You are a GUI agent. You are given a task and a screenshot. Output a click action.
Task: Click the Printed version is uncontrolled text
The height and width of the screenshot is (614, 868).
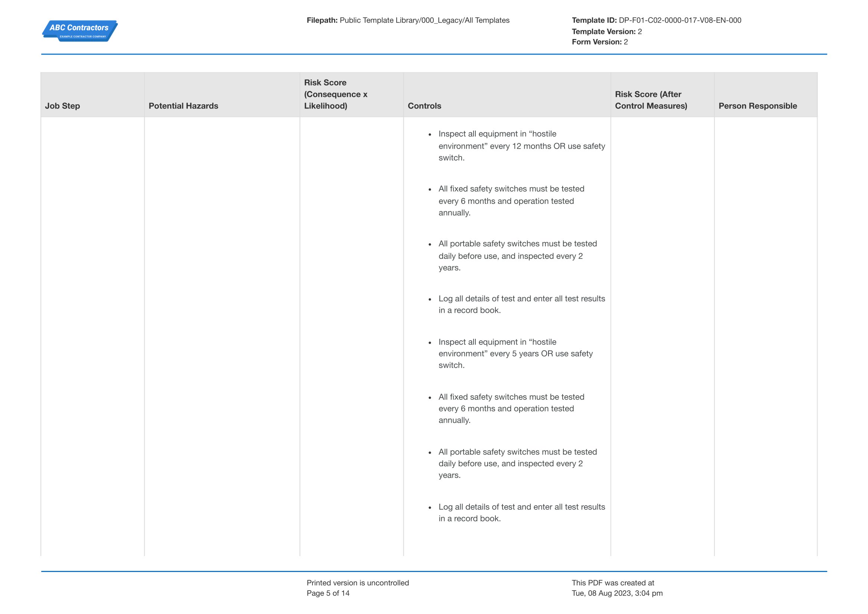pyautogui.click(x=358, y=583)
